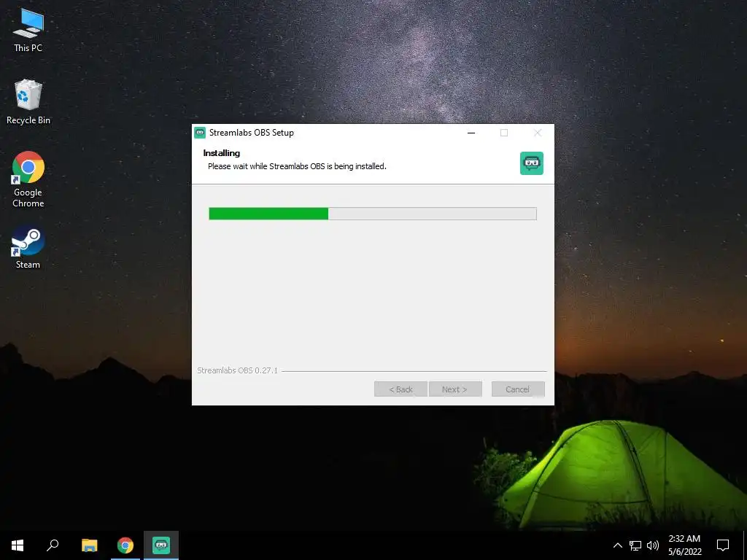Image resolution: width=747 pixels, height=560 pixels.
Task: Click the 'Please wait while Streamlabs OBS' message
Action: click(297, 166)
